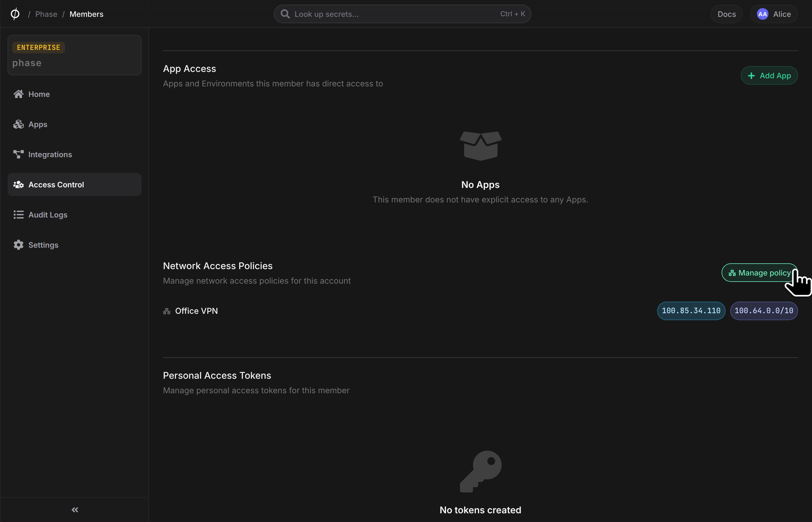The image size is (812, 522).
Task: Open the Members breadcrumb
Action: point(86,14)
